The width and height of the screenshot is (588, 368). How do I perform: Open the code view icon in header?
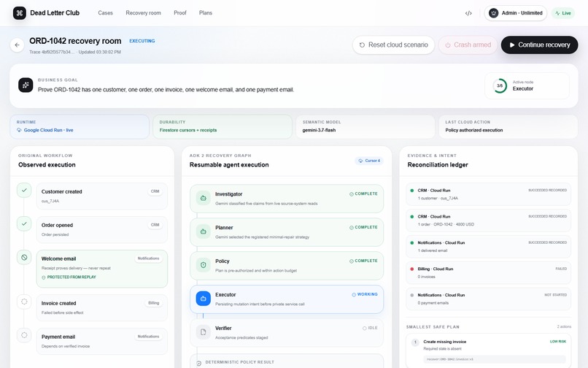468,13
